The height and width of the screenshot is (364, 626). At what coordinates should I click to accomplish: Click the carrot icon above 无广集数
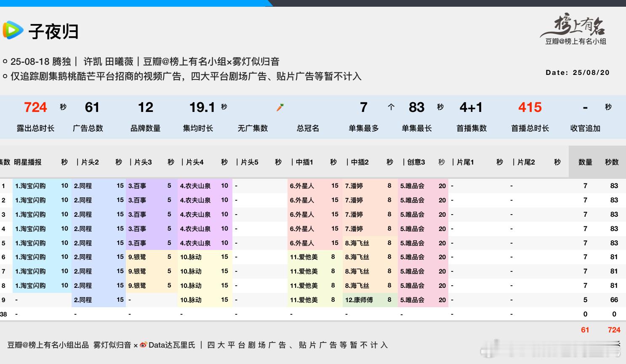click(x=280, y=107)
